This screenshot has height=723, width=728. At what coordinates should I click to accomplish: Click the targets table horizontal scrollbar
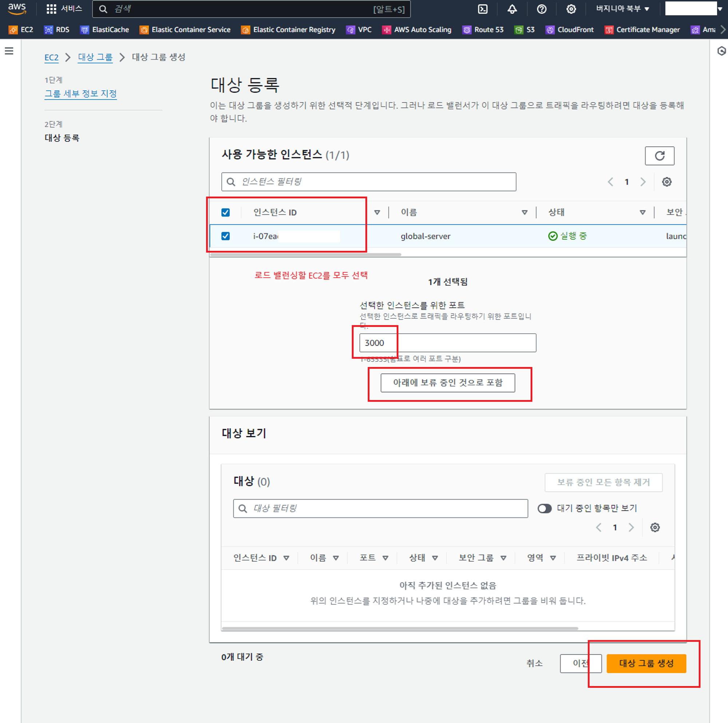coord(399,628)
